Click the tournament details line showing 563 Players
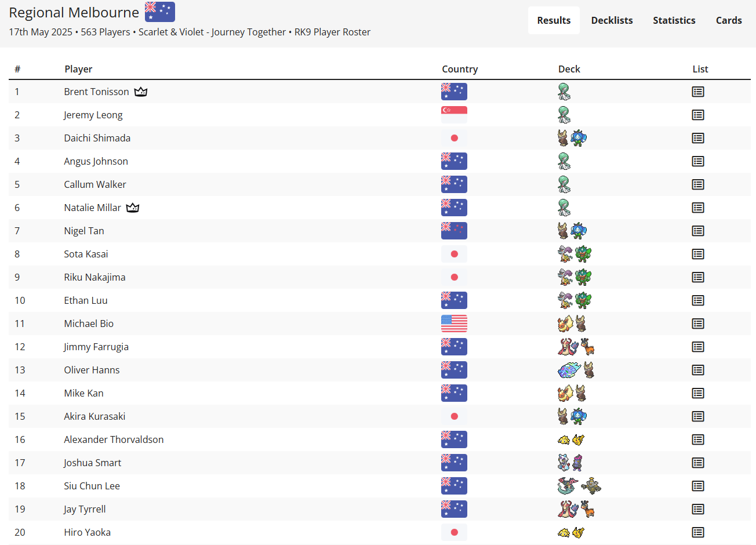 pos(190,32)
